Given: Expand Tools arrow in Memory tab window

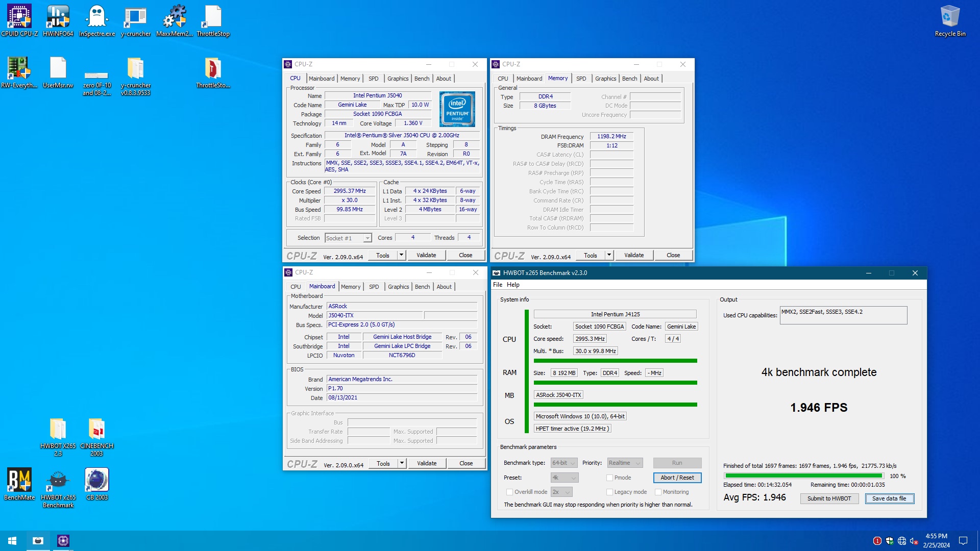Looking at the screenshot, I should point(609,255).
